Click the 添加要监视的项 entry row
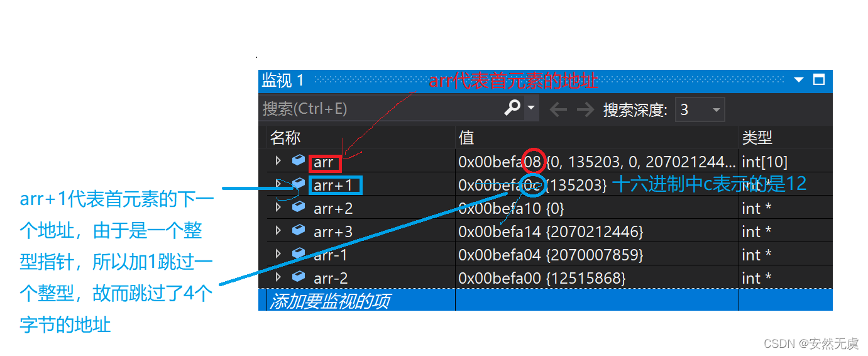The width and height of the screenshot is (868, 356). [546, 301]
